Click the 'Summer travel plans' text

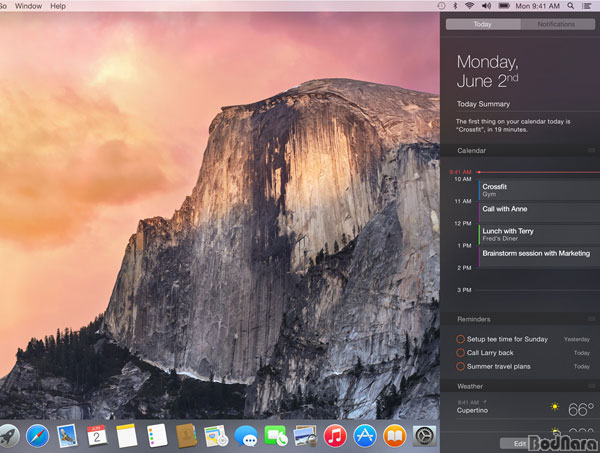click(498, 367)
